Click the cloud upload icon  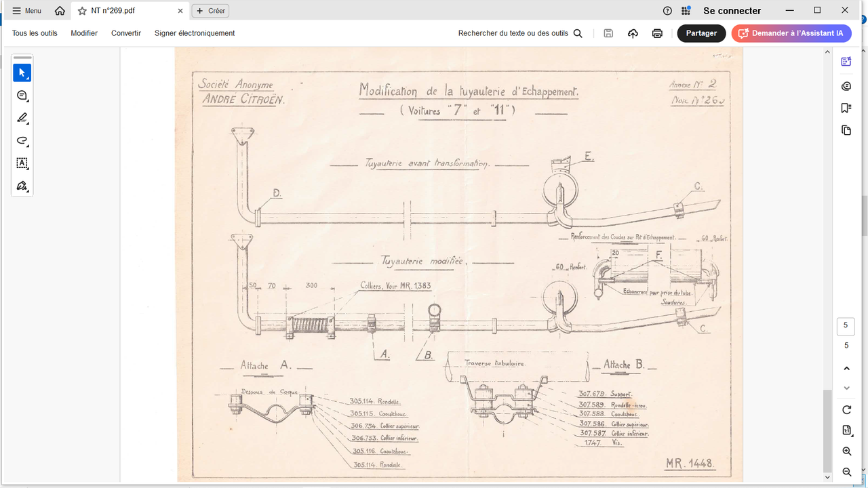pyautogui.click(x=633, y=33)
